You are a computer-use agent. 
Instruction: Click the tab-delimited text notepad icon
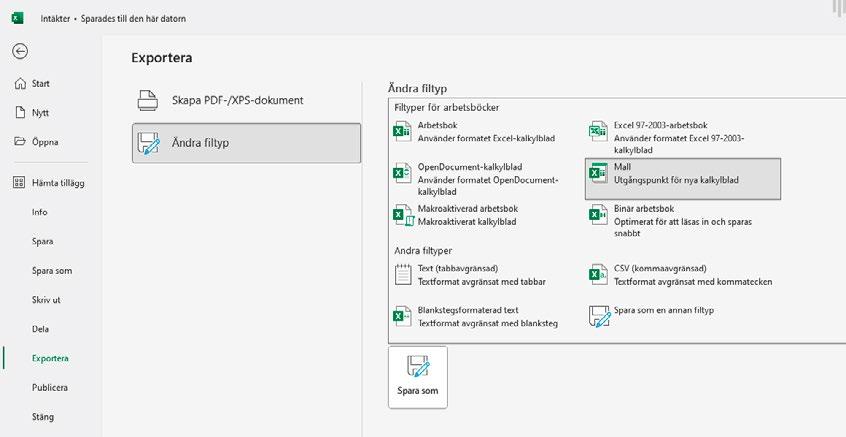402,275
